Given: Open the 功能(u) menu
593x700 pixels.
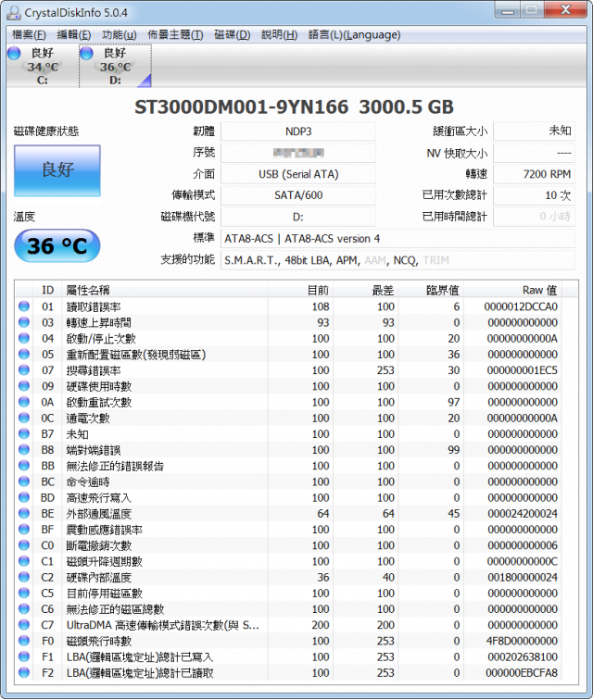Looking at the screenshot, I should (119, 35).
